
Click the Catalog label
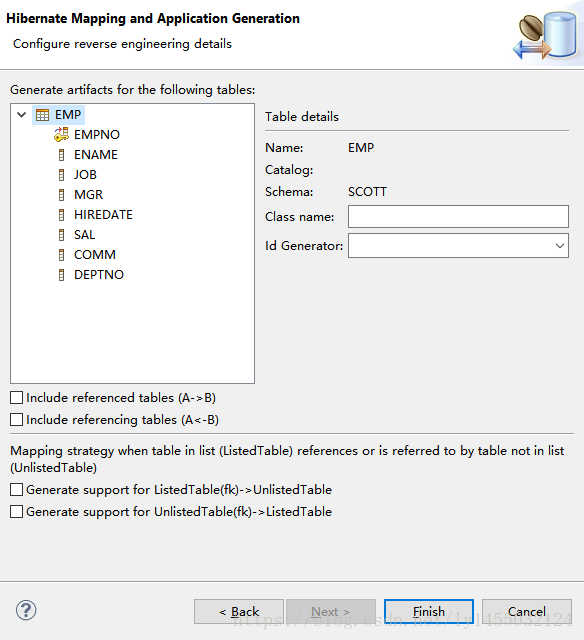pos(289,170)
